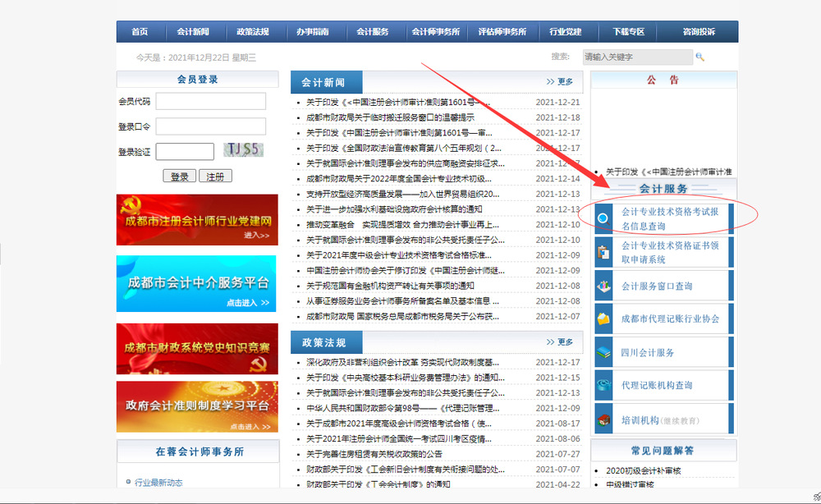Select the magnifier icon for 会计专业技术资格考试报名信息查询

click(x=603, y=217)
